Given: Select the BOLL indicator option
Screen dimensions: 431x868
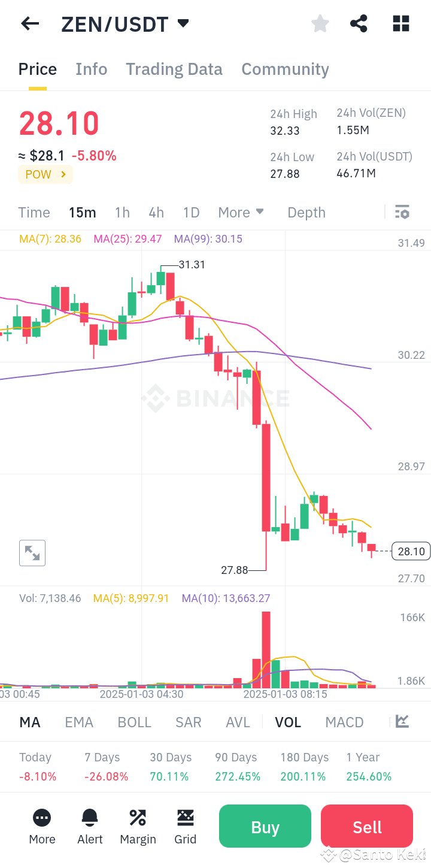Looking at the screenshot, I should [134, 722].
